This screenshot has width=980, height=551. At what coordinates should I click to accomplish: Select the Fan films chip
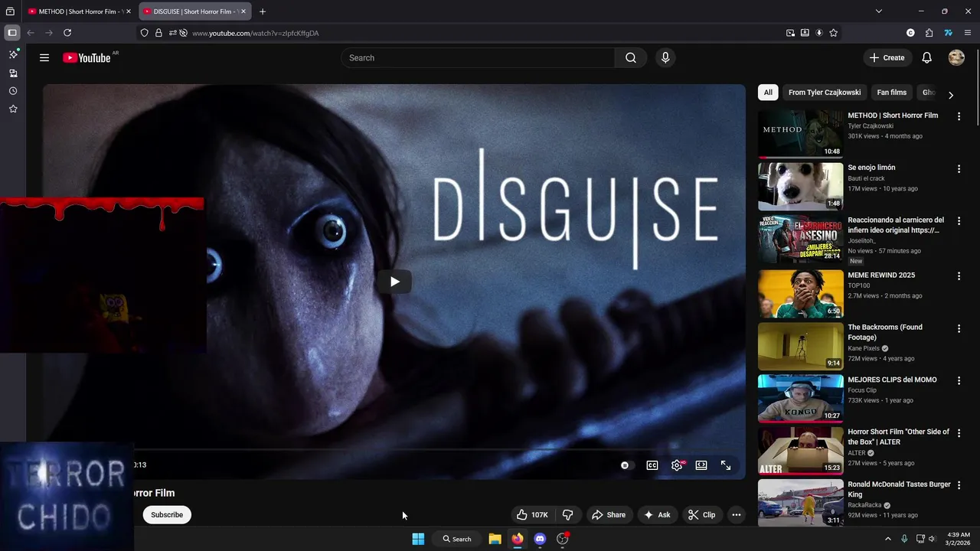892,93
